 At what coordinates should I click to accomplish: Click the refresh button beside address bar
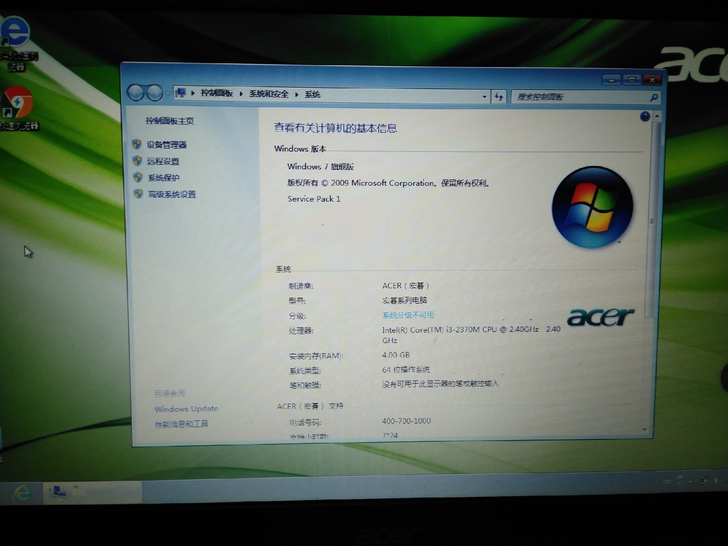click(499, 97)
